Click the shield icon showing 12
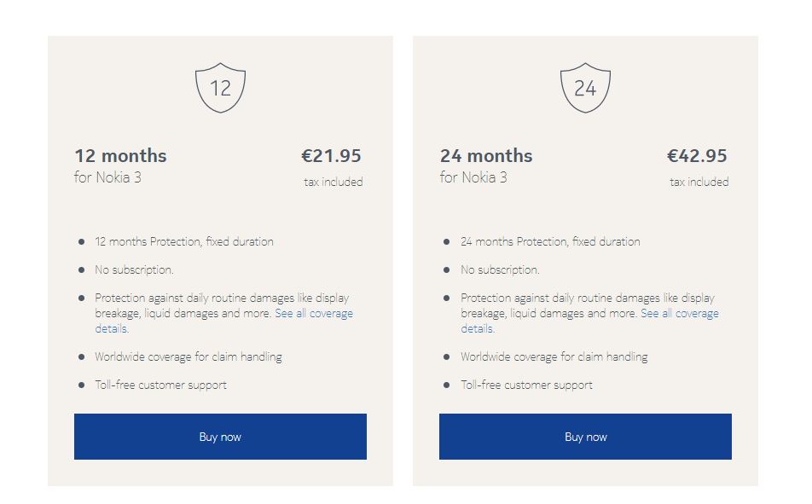 coord(220,88)
